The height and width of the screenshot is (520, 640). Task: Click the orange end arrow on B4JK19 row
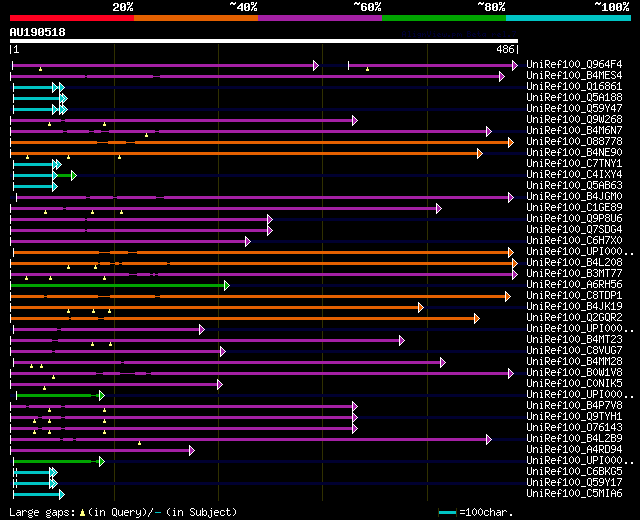[x=421, y=308]
